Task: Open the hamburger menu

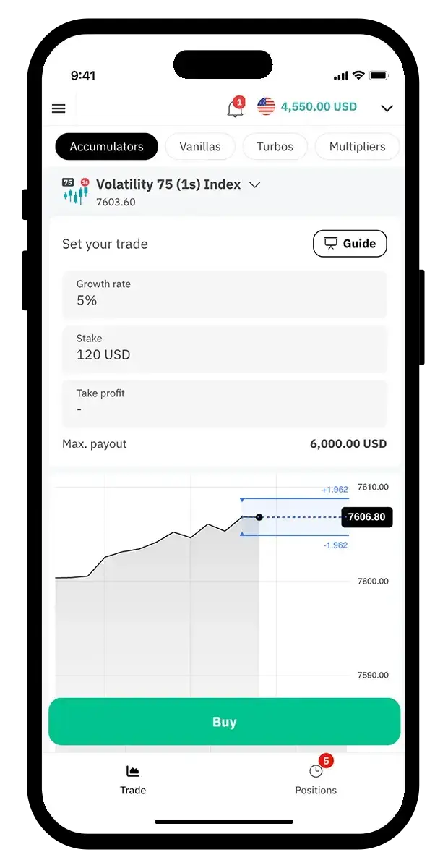Action: click(x=59, y=109)
